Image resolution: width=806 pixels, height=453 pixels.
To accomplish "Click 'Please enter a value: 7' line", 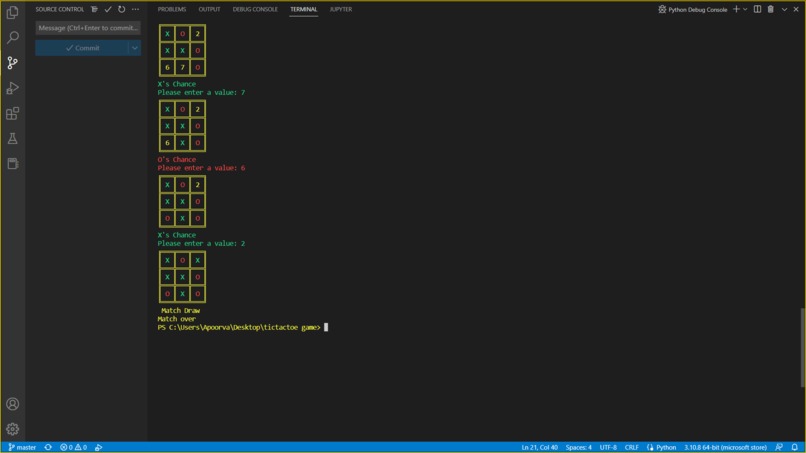I will tap(201, 93).
